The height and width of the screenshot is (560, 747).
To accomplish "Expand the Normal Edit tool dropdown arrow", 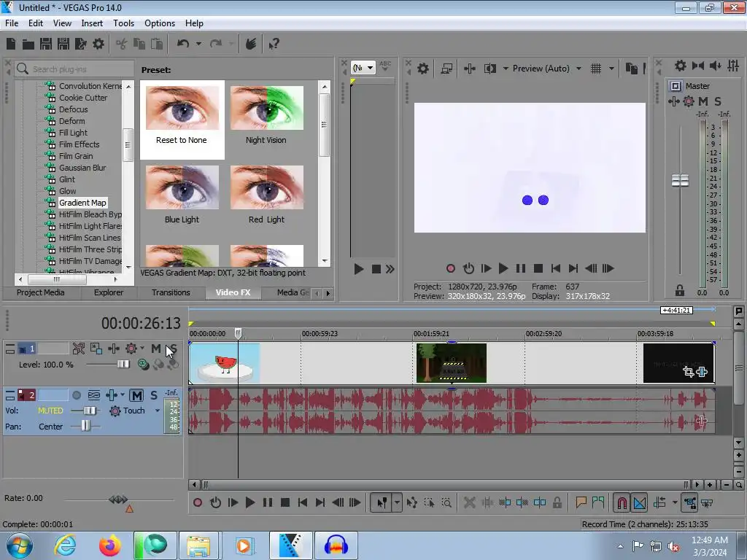I will pos(397,502).
